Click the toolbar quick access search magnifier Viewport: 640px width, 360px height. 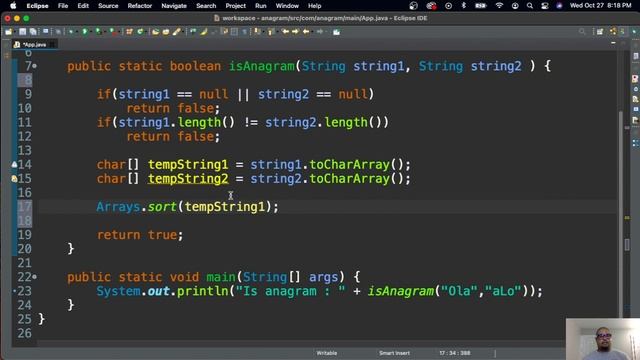point(582,31)
